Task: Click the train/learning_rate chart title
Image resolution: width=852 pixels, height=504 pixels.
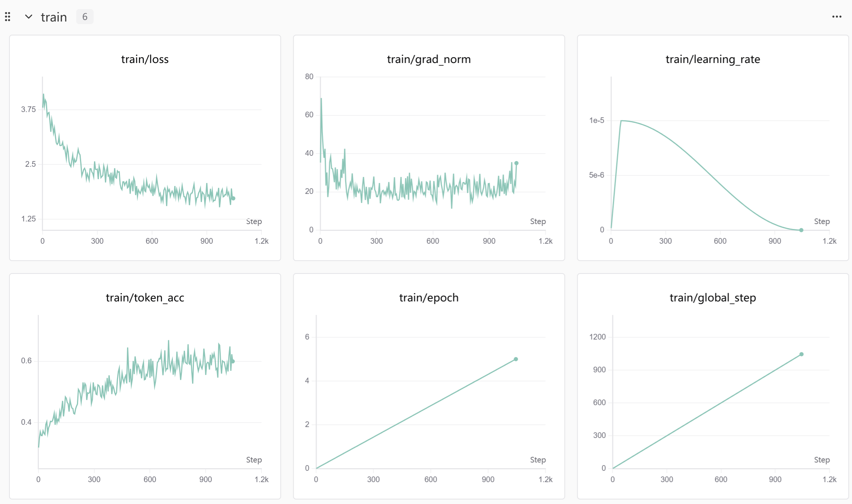Action: coord(712,59)
